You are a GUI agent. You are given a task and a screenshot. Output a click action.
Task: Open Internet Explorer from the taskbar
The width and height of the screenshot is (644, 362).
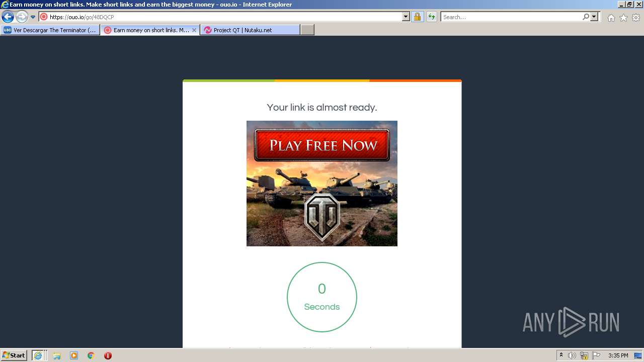(x=38, y=355)
